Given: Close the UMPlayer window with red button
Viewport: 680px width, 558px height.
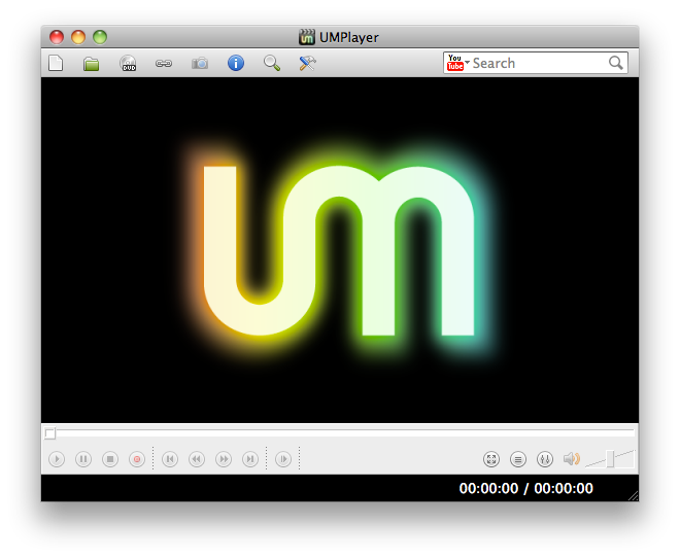Looking at the screenshot, I should tap(56, 37).
